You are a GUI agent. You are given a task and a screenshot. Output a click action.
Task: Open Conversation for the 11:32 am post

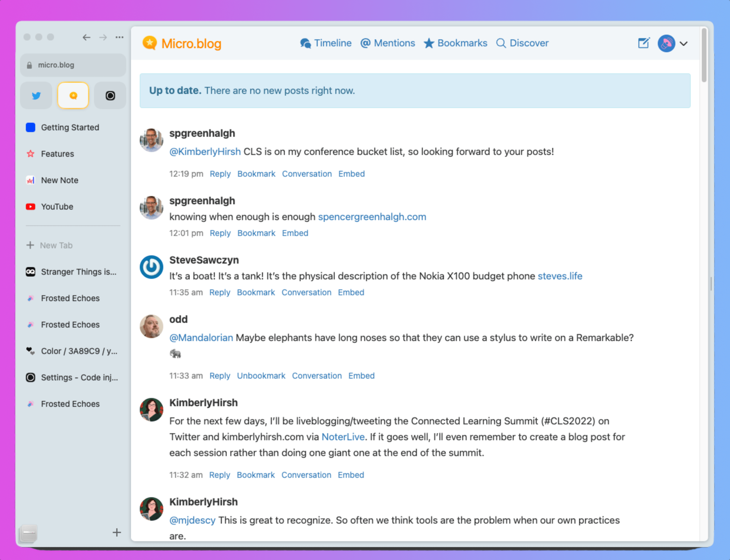[306, 475]
